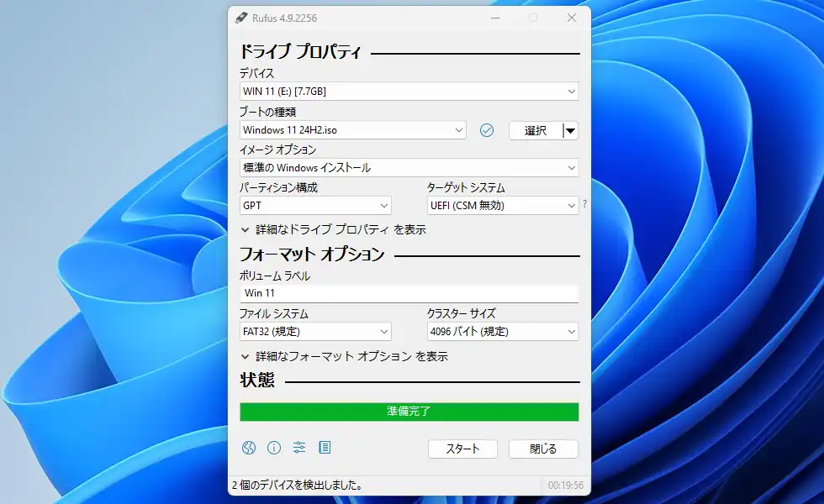Click the スタート button

462,449
